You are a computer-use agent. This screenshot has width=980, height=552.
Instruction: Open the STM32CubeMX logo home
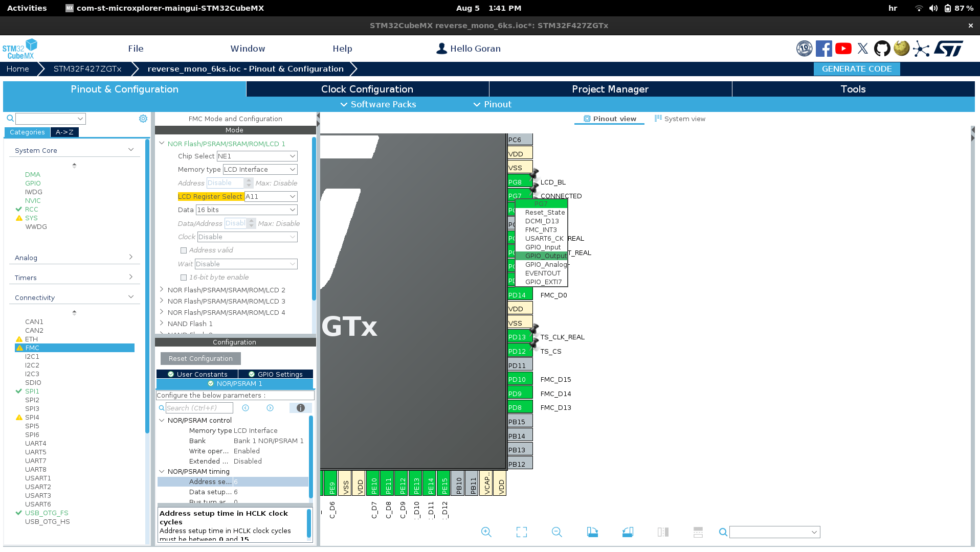(x=20, y=49)
